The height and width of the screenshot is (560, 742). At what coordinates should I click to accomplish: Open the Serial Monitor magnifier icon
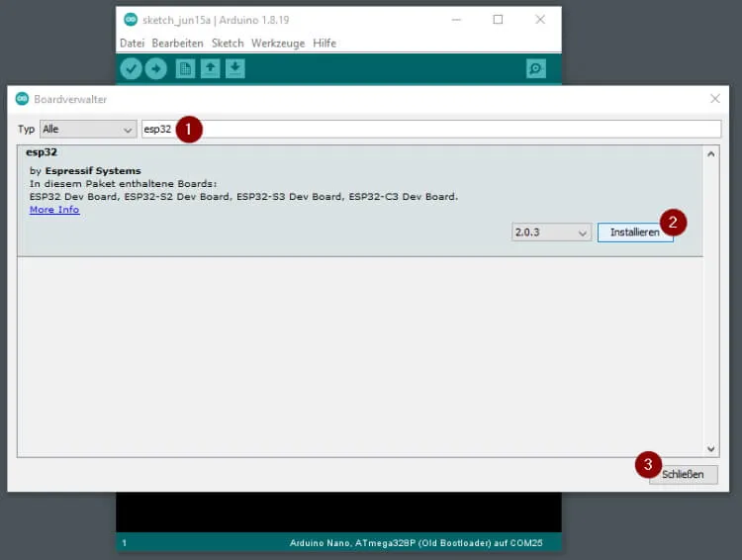(535, 69)
